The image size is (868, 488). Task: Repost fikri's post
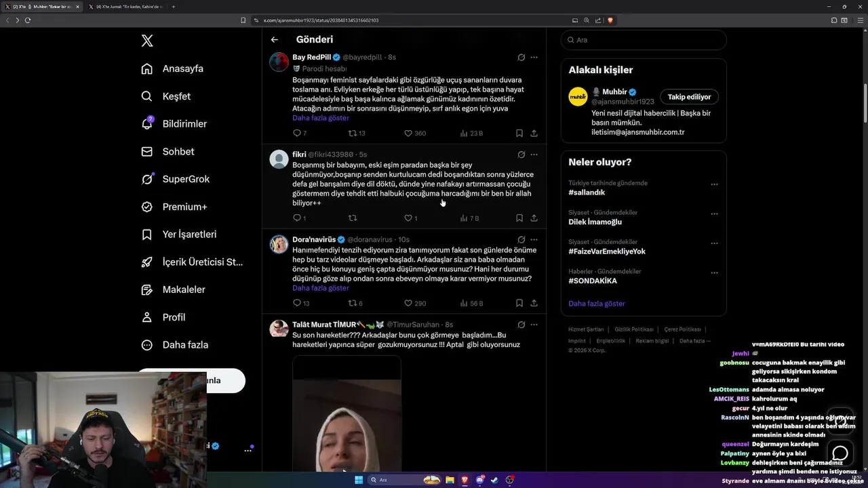pyautogui.click(x=353, y=218)
